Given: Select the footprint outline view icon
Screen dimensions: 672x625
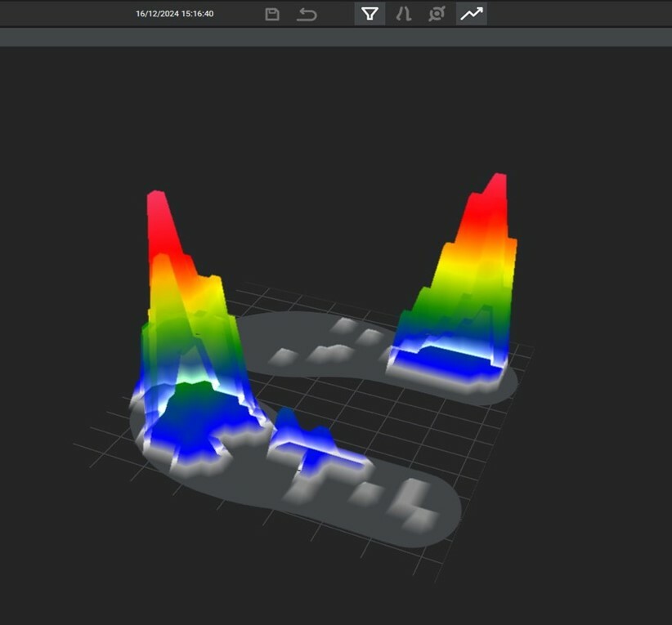Looking at the screenshot, I should point(403,14).
